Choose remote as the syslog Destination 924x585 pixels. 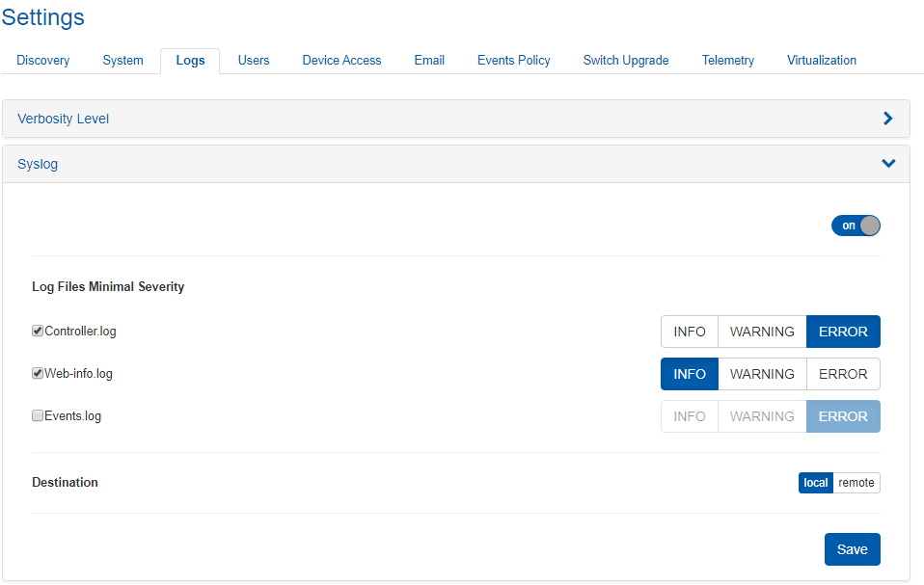pyautogui.click(x=856, y=483)
